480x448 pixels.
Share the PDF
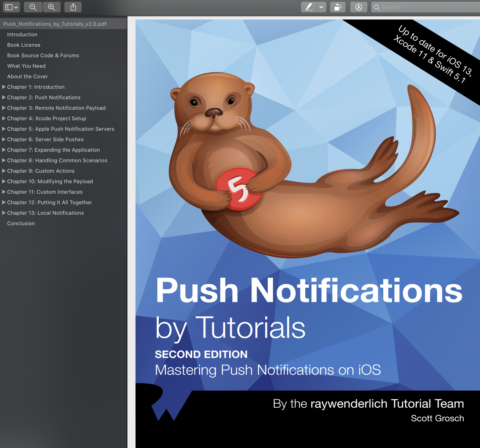(x=73, y=7)
